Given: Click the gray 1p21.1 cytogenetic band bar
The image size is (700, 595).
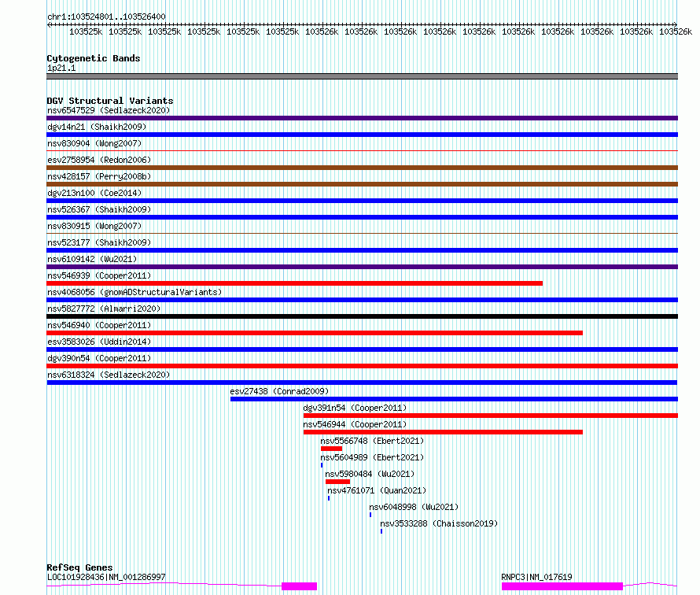Looking at the screenshot, I should (x=362, y=76).
